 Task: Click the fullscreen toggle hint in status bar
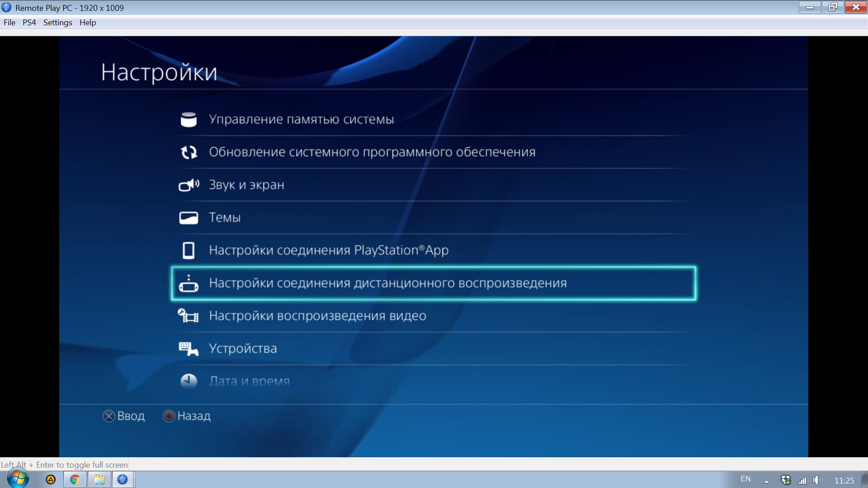tap(64, 465)
